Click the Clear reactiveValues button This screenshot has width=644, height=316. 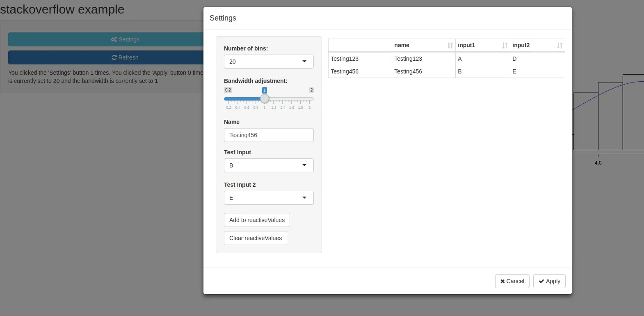click(256, 238)
